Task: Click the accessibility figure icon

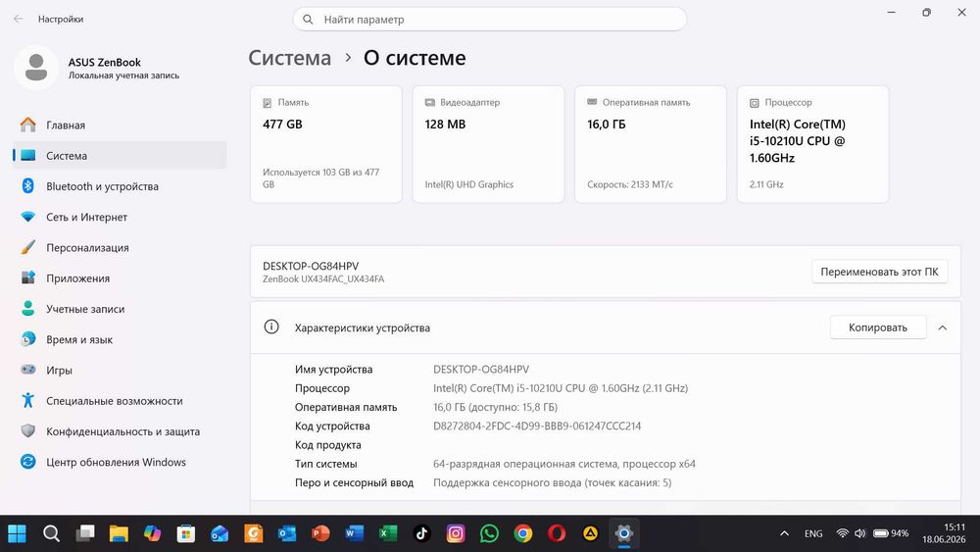Action: (28, 400)
